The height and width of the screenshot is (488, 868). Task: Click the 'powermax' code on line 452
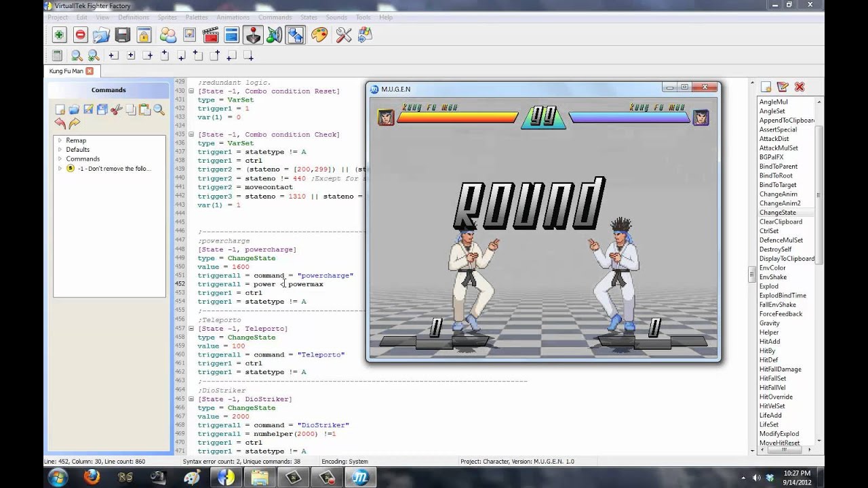(x=306, y=284)
